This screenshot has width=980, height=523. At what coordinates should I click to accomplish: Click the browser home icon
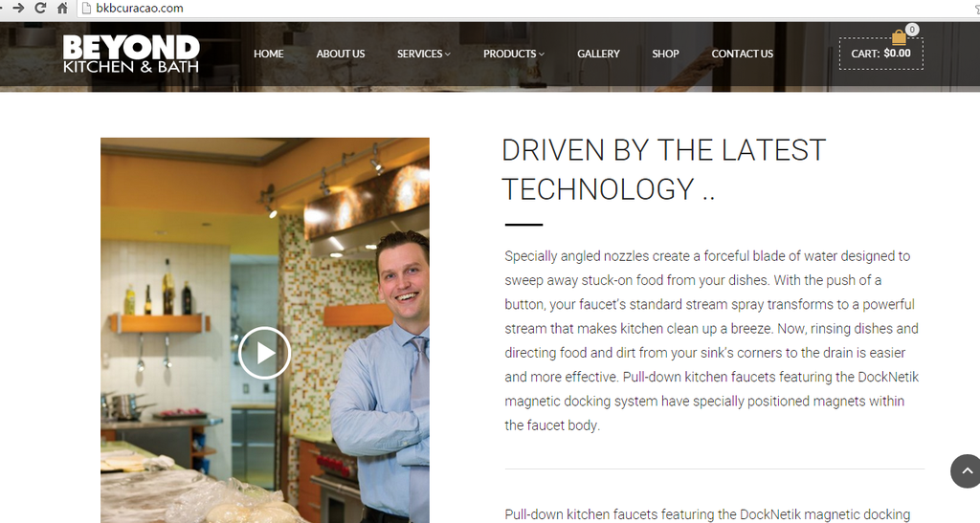pyautogui.click(x=62, y=8)
